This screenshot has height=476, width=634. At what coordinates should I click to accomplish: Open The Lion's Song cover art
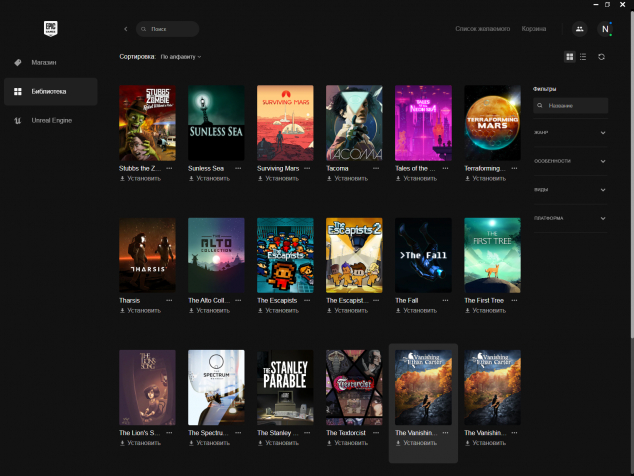pos(147,387)
